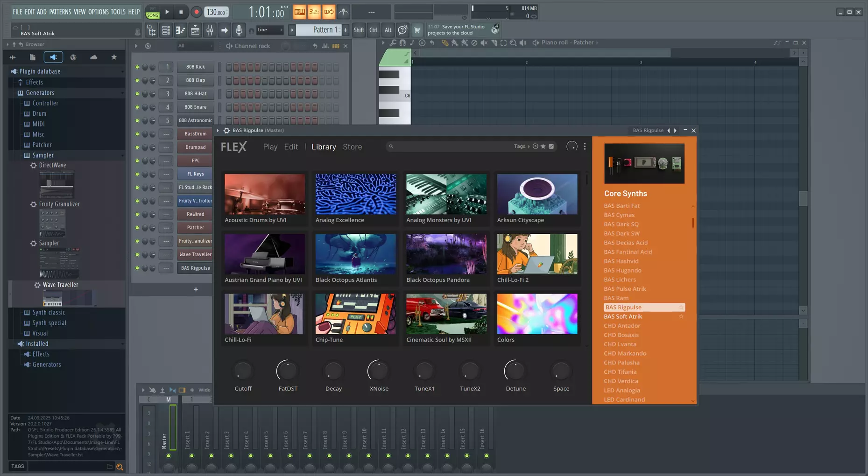
Task: Click the Wave Traveller channel button
Action: (195, 255)
